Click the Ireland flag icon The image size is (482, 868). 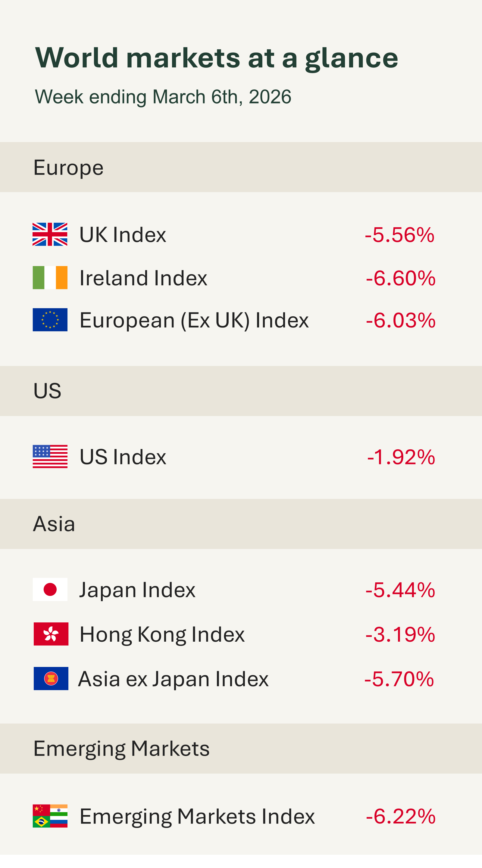(x=50, y=278)
